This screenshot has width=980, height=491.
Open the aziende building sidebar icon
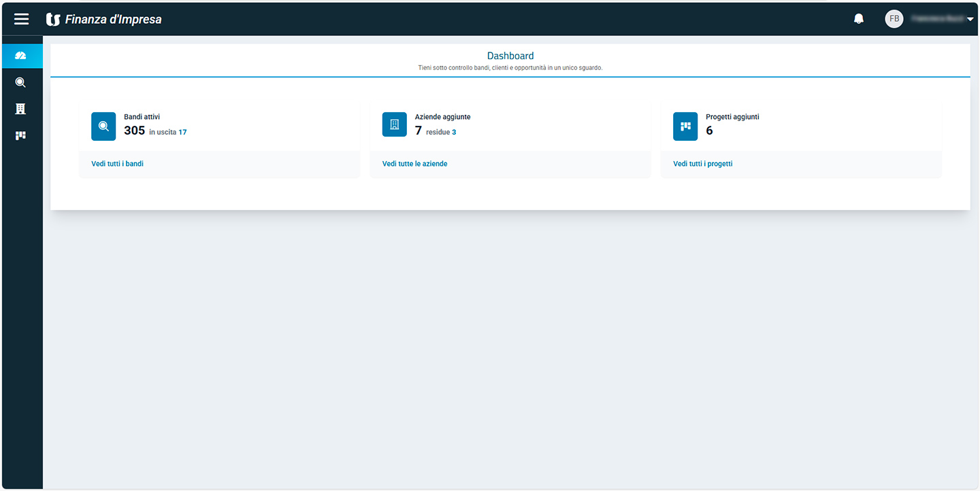click(x=20, y=109)
